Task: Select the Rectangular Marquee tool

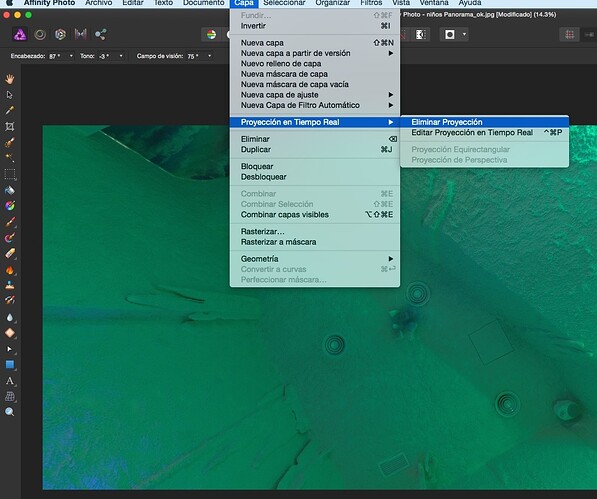Action: 10,174
